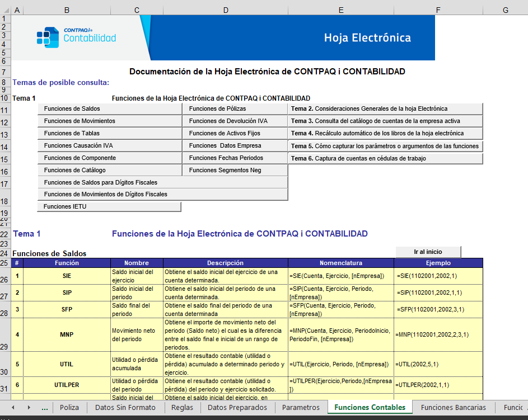
Task: Switch to Datos Sin Formato sheet tab
Action: 125,408
